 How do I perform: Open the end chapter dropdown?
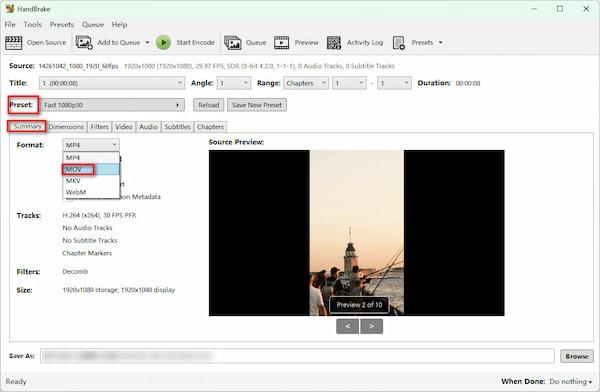pos(394,83)
